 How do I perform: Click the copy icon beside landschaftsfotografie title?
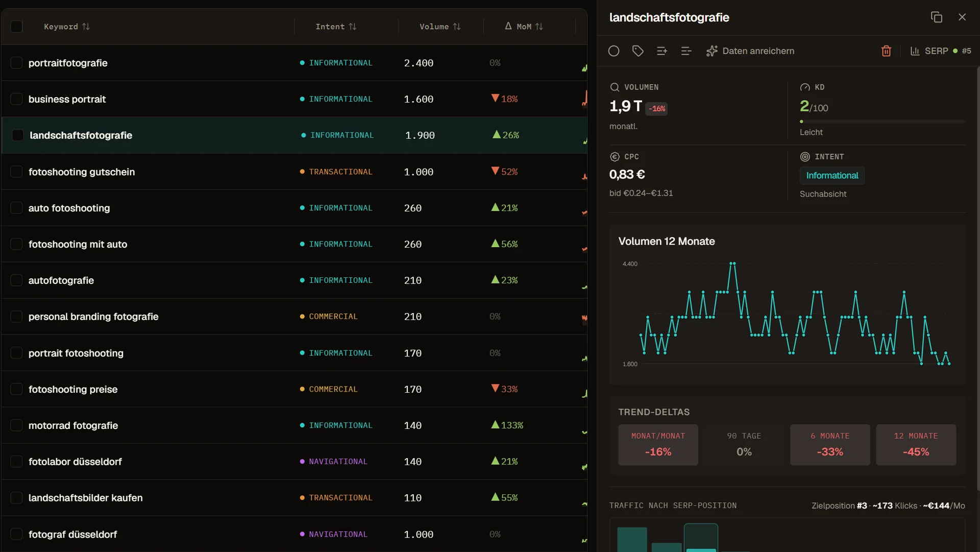(x=936, y=17)
